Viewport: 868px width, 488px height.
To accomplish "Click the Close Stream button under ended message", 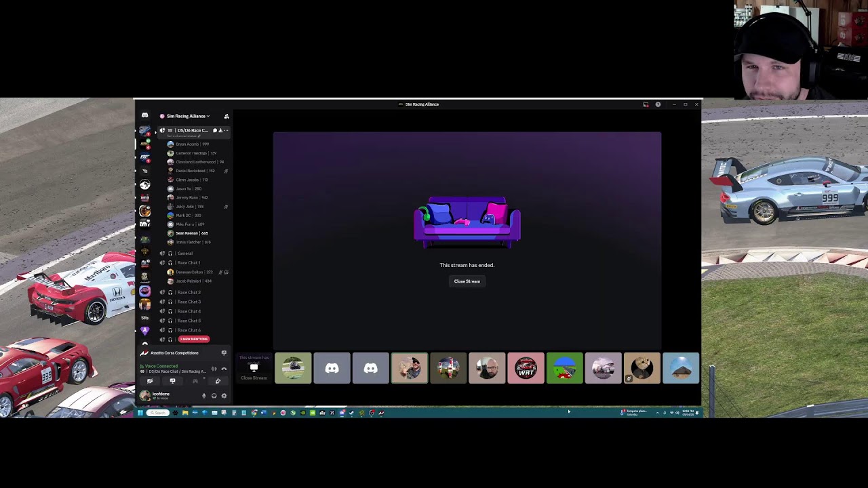I will (467, 281).
